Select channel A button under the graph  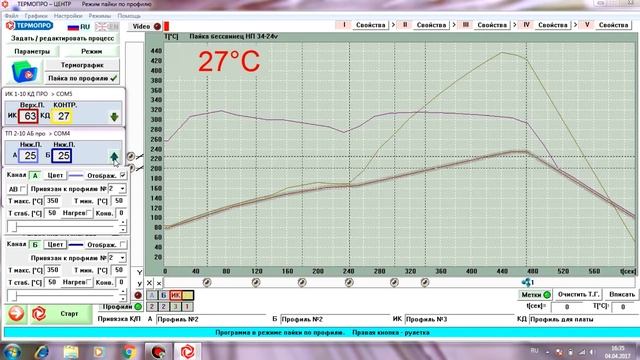tap(152, 295)
